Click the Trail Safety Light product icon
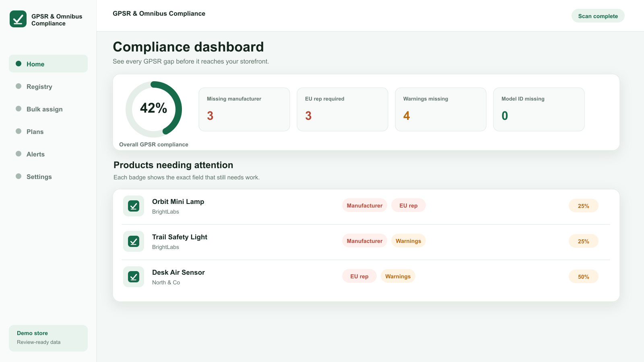 (x=134, y=241)
